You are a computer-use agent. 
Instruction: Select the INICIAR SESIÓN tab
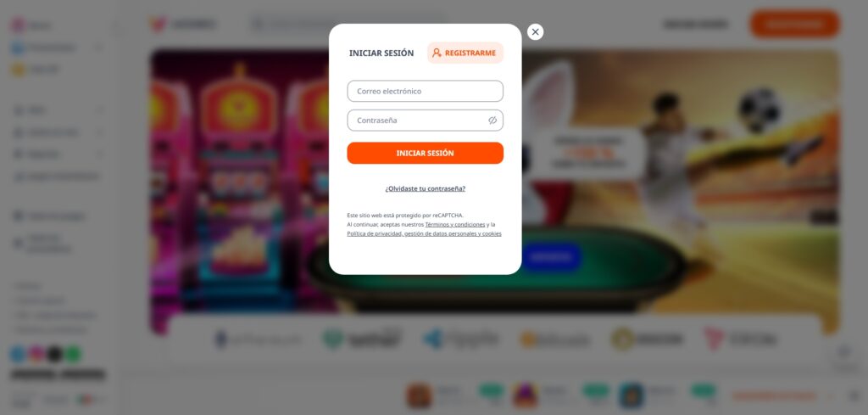pyautogui.click(x=381, y=53)
